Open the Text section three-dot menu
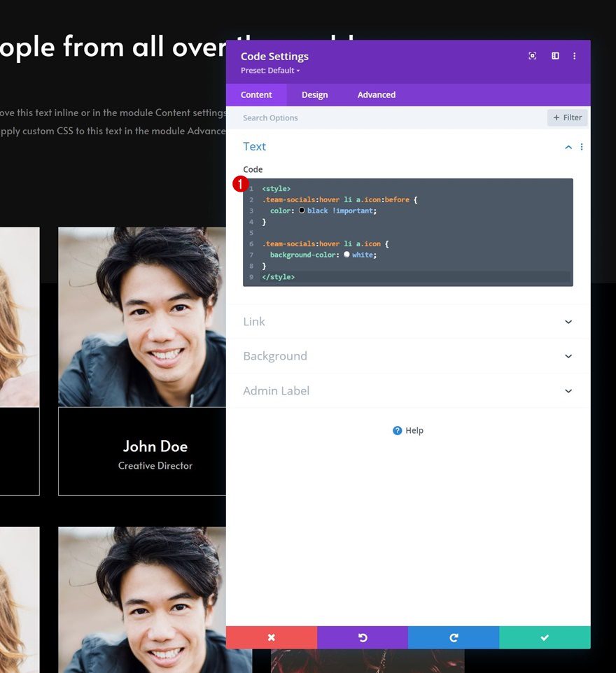 pos(582,147)
